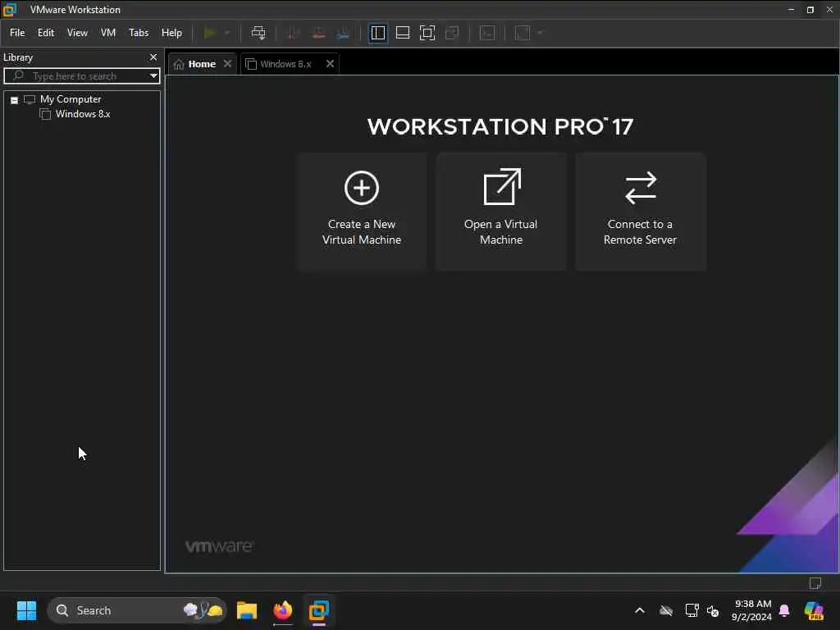Screen dimensions: 840x630
Task: Show hidden system tray icons
Action: [x=640, y=610]
